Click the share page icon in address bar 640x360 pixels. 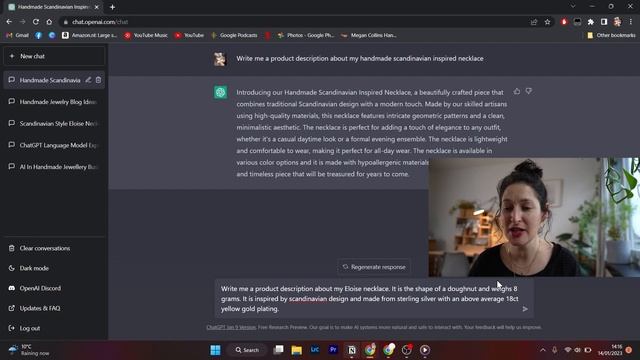(534, 22)
